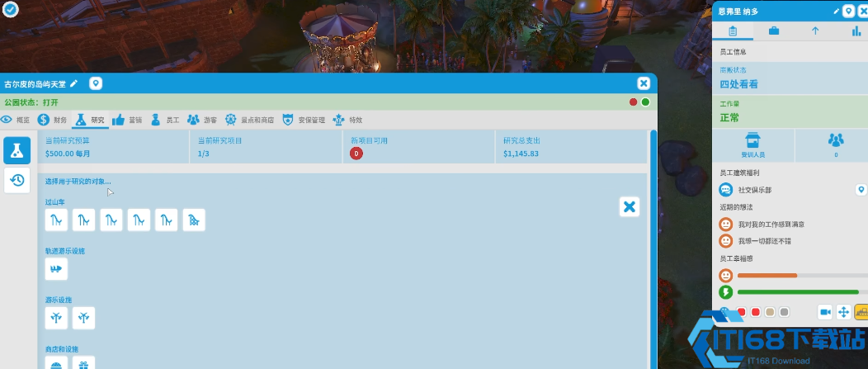Rename staff via pencil beside 恩弗里 纳多
This screenshot has width=868, height=369.
(837, 11)
